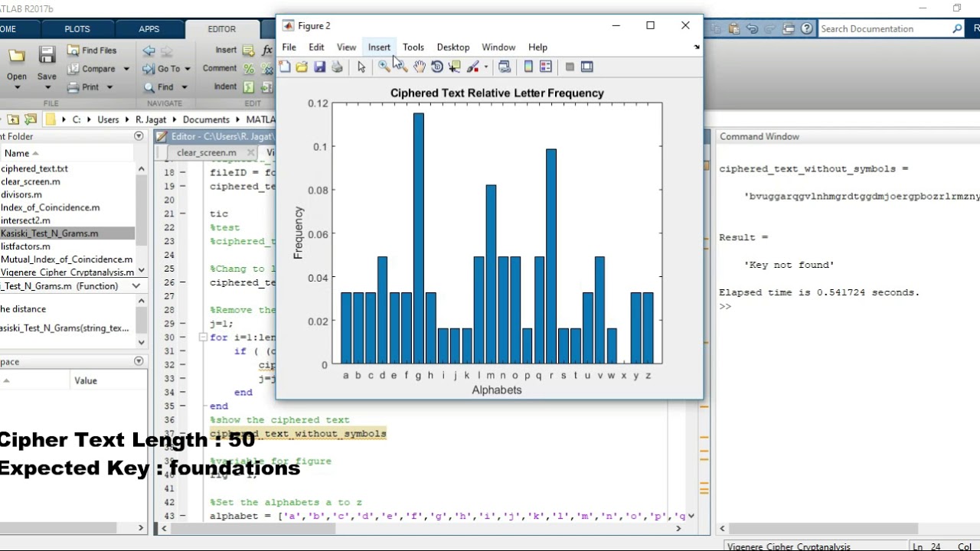Open the Tools menu in Figure 2
The width and height of the screenshot is (980, 551).
[413, 47]
